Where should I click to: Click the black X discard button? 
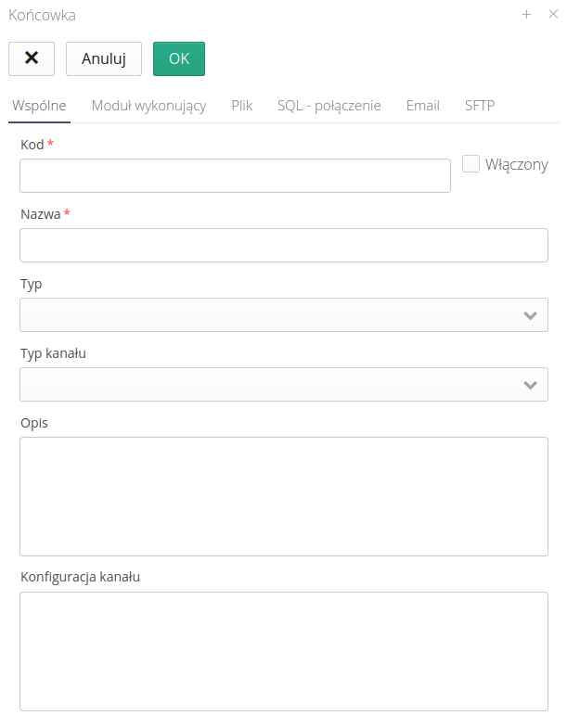coord(32,58)
